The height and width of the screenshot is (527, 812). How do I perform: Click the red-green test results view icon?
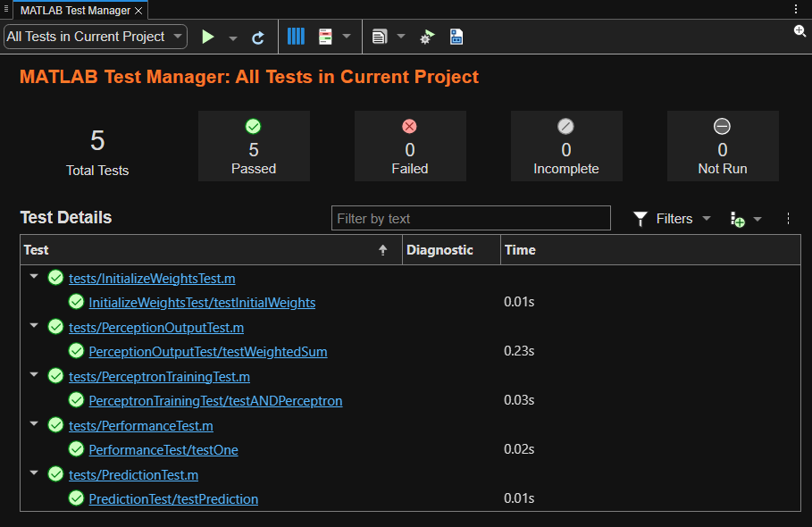pyautogui.click(x=325, y=37)
